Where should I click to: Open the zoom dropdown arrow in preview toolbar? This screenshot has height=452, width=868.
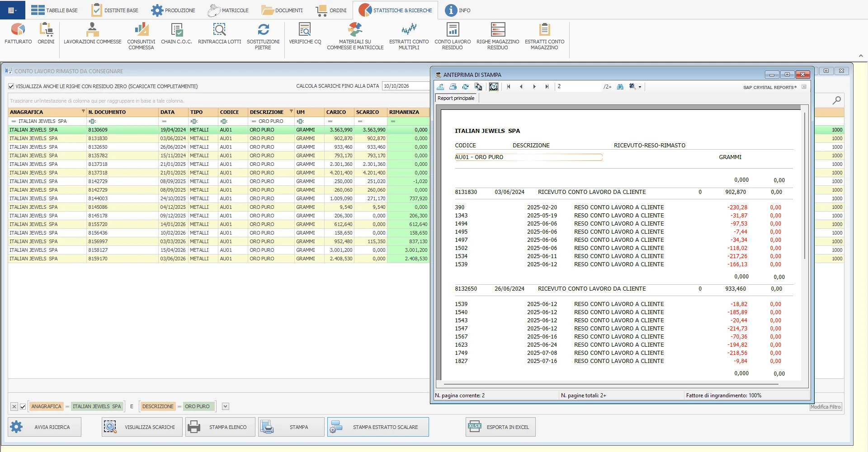pyautogui.click(x=640, y=87)
